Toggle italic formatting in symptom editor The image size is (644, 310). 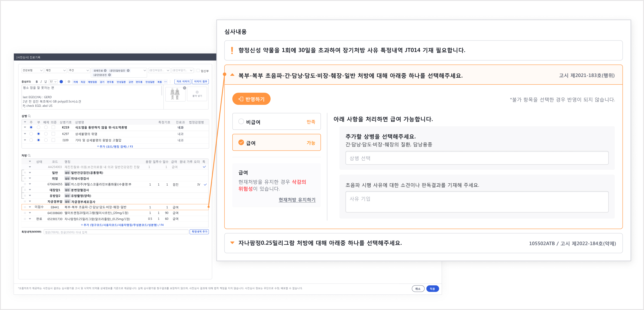point(41,82)
